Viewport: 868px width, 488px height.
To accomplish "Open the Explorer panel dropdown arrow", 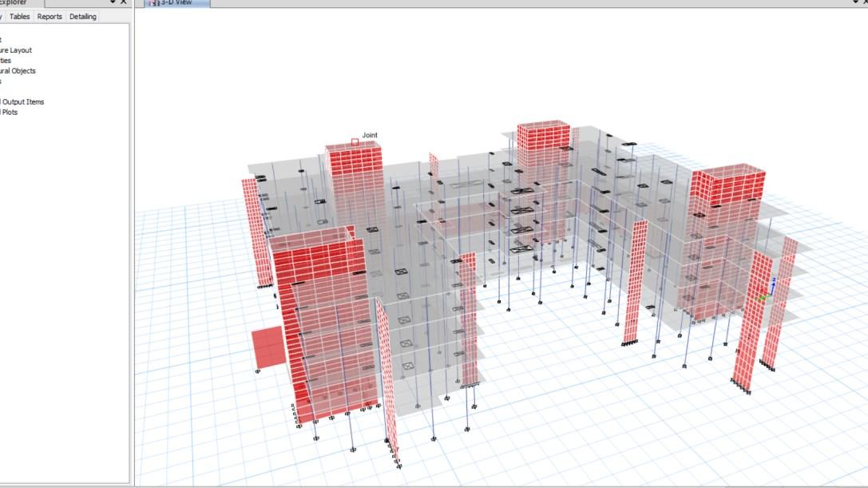I will (113, 2).
